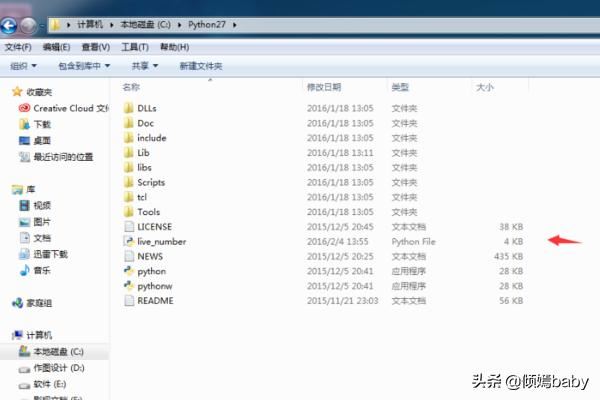Click the 桌面 desktop icon in sidebar
This screenshot has height=400, width=600.
(x=24, y=140)
